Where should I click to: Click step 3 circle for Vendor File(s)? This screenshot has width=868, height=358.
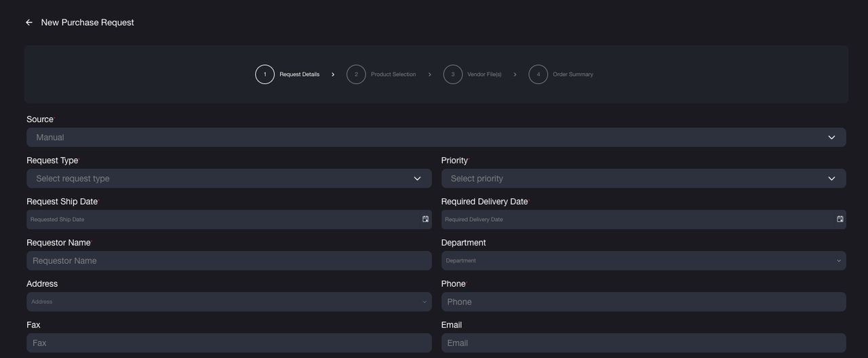pyautogui.click(x=453, y=75)
